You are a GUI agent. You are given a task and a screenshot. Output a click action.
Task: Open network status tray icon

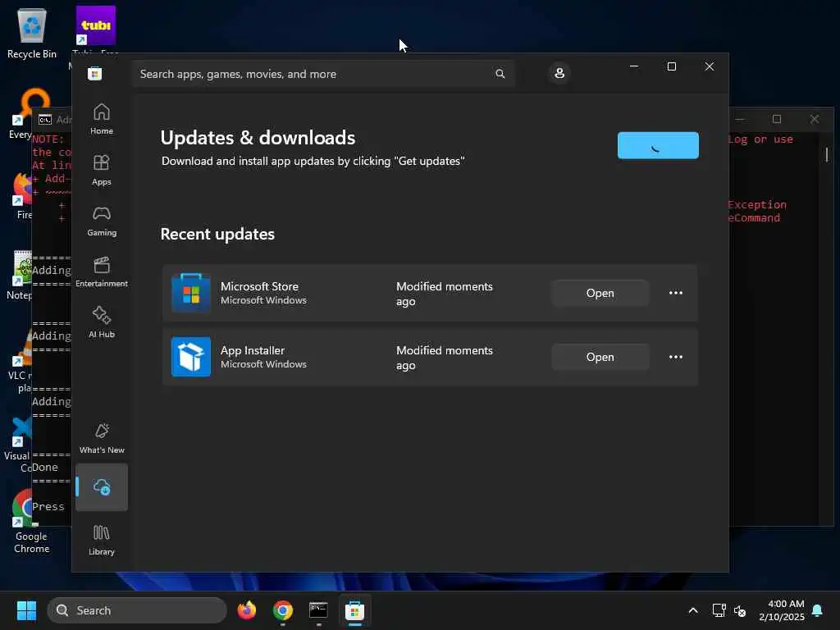719,610
